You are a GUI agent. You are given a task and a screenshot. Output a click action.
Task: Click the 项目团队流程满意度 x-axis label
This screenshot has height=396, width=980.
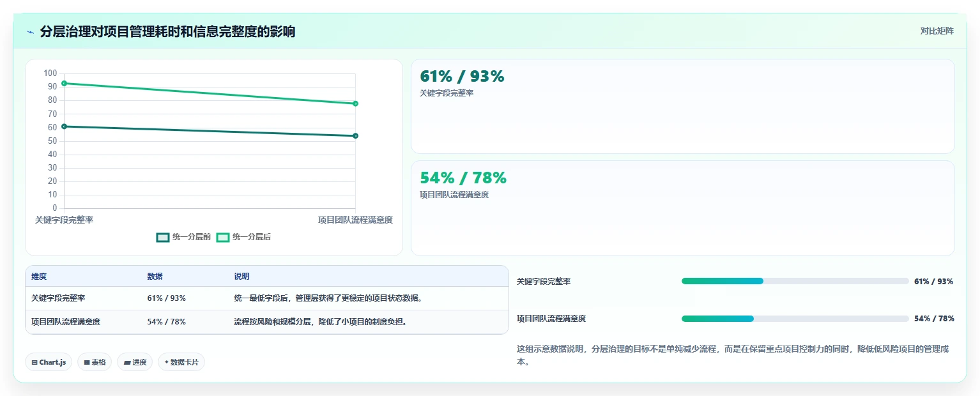(355, 220)
